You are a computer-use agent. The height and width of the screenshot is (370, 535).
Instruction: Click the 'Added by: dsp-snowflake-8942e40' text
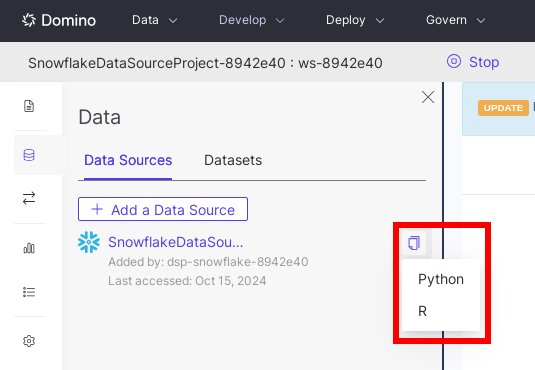(x=208, y=262)
